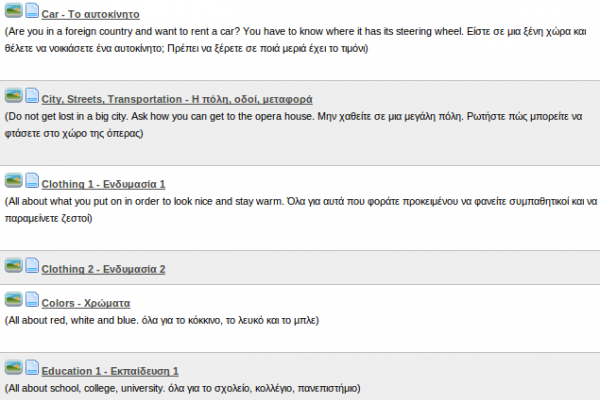The width and height of the screenshot is (600, 400).
Task: Click the Car lesson description text
Action: pos(295,40)
